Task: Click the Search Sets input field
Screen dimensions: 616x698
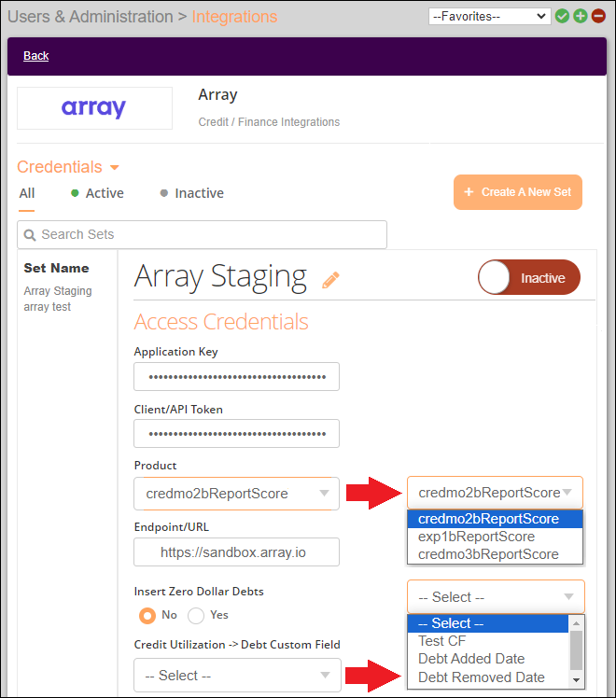Action: tap(203, 234)
